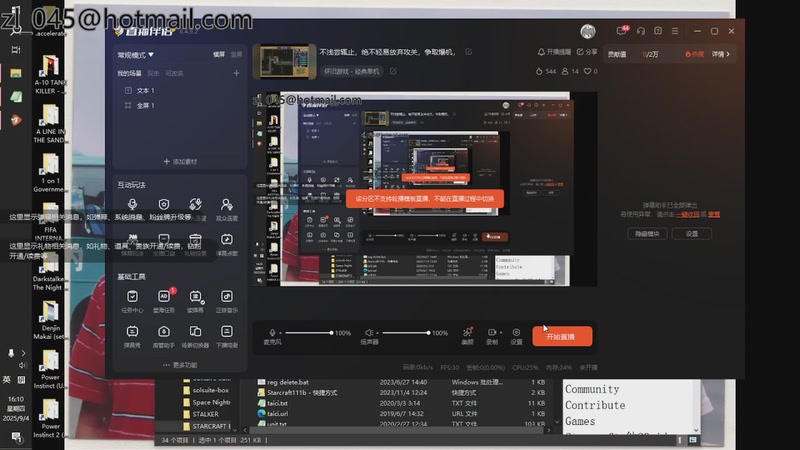Click the 一键收回 link
This screenshot has height=450, width=800.
coord(687,214)
